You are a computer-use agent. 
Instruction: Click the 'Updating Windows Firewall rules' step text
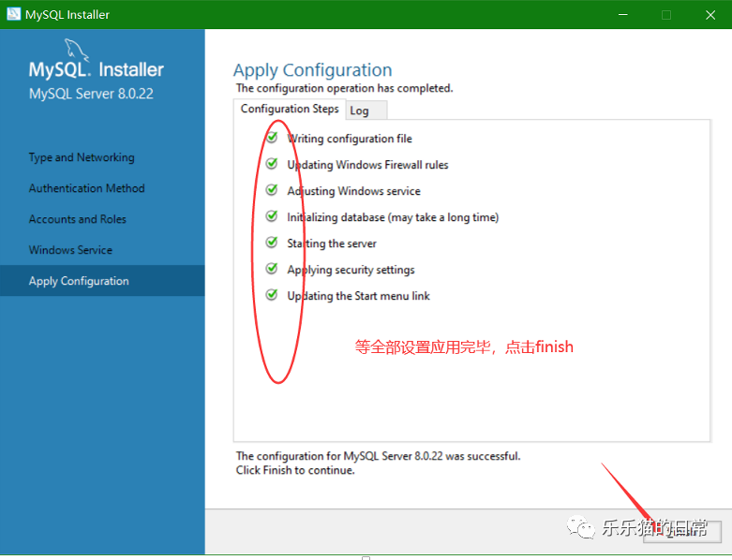click(x=367, y=165)
